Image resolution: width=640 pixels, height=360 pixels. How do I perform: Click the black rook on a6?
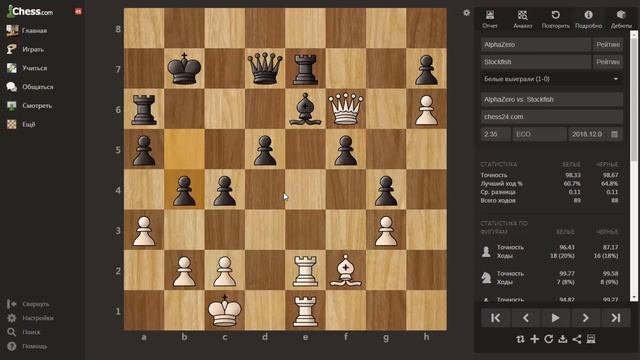[144, 109]
